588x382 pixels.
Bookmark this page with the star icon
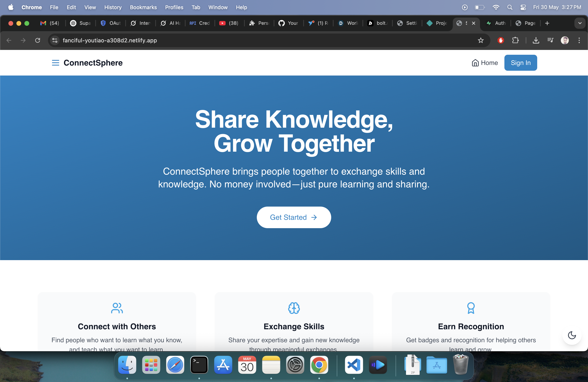point(480,40)
